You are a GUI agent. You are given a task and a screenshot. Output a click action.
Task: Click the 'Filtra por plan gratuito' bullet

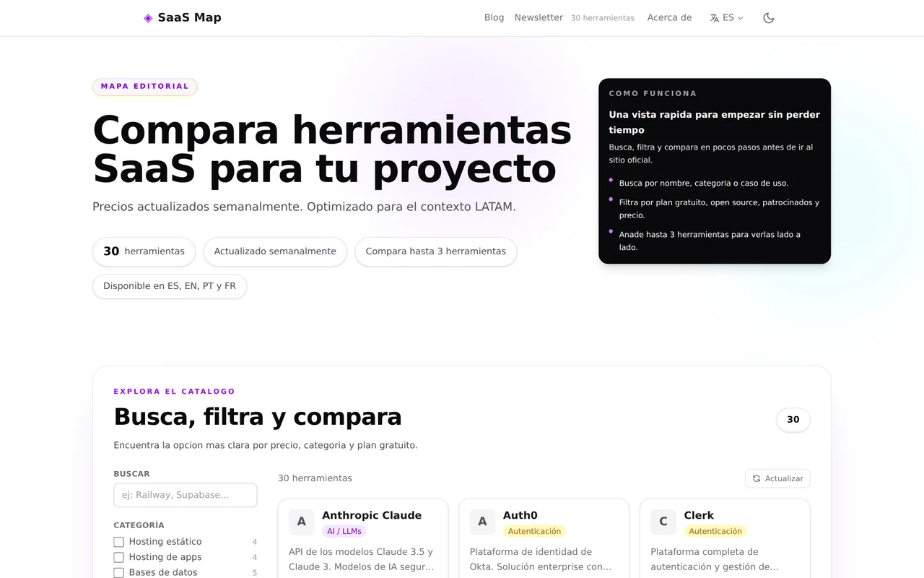pos(719,209)
